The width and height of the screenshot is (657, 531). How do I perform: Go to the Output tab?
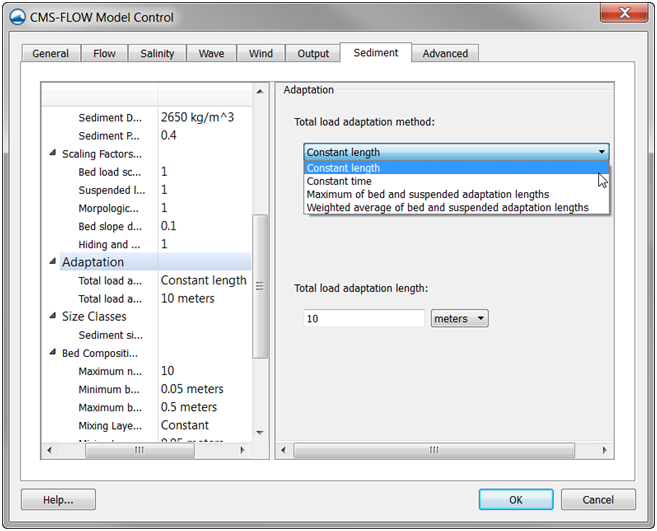click(313, 53)
